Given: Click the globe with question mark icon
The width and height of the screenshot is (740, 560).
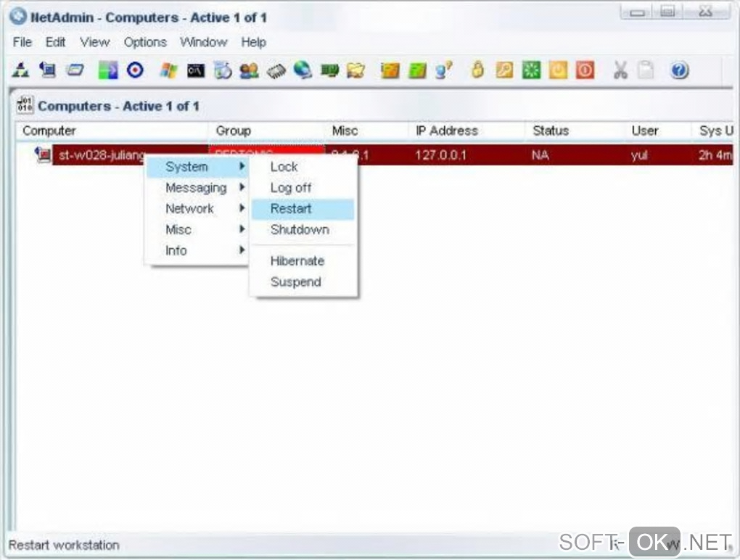Looking at the screenshot, I should pyautogui.click(x=443, y=70).
